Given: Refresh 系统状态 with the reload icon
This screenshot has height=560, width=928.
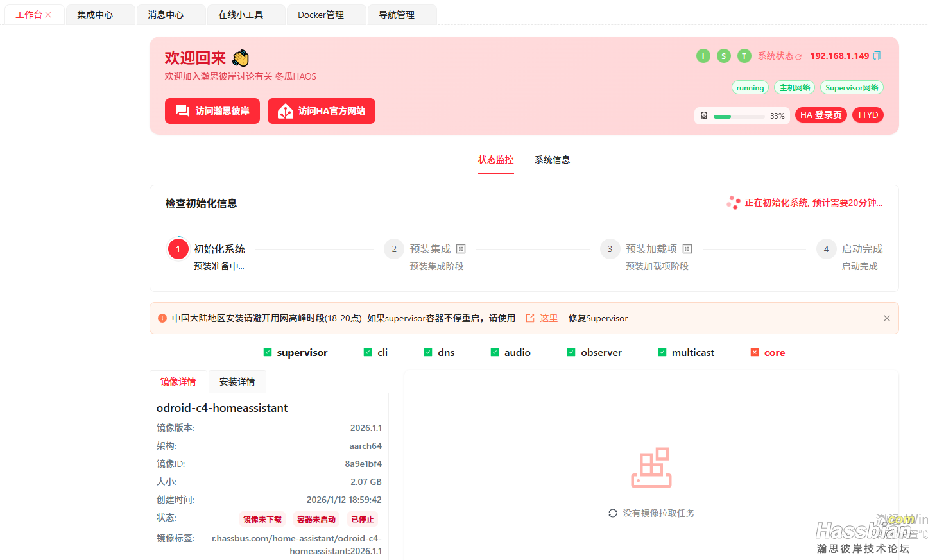Looking at the screenshot, I should pyautogui.click(x=800, y=56).
